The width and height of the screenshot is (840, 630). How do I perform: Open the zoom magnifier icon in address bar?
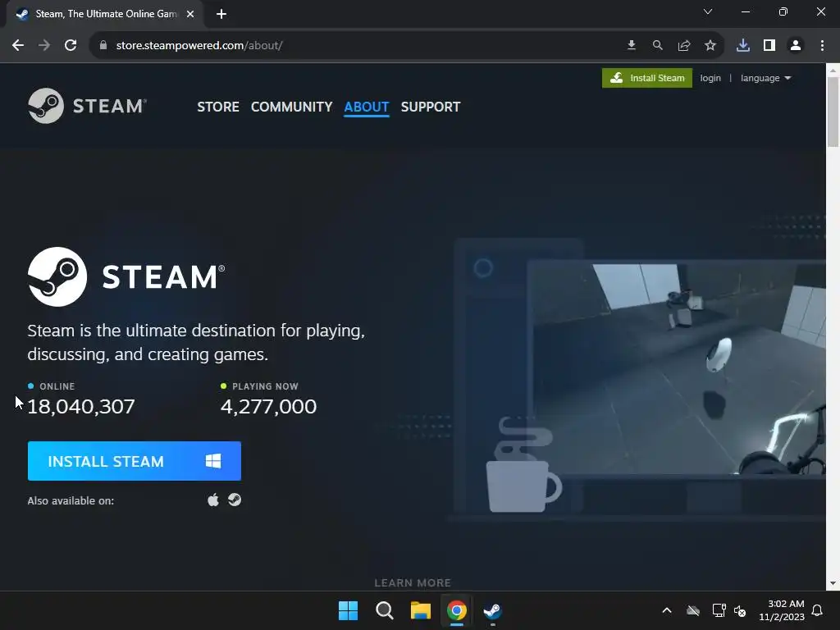click(x=658, y=46)
